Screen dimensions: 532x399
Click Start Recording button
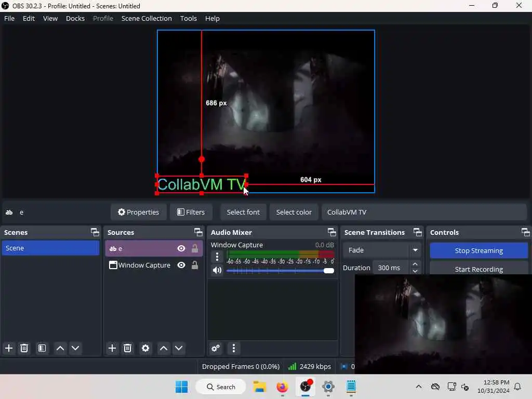point(478,269)
